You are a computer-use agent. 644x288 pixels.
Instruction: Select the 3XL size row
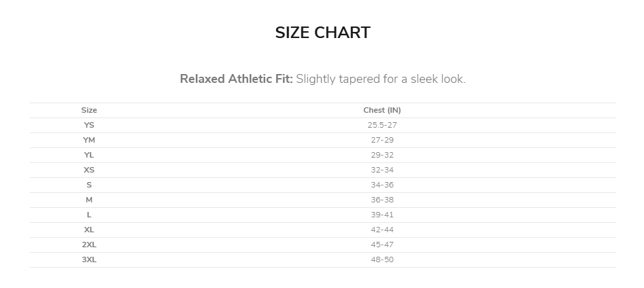click(x=89, y=259)
